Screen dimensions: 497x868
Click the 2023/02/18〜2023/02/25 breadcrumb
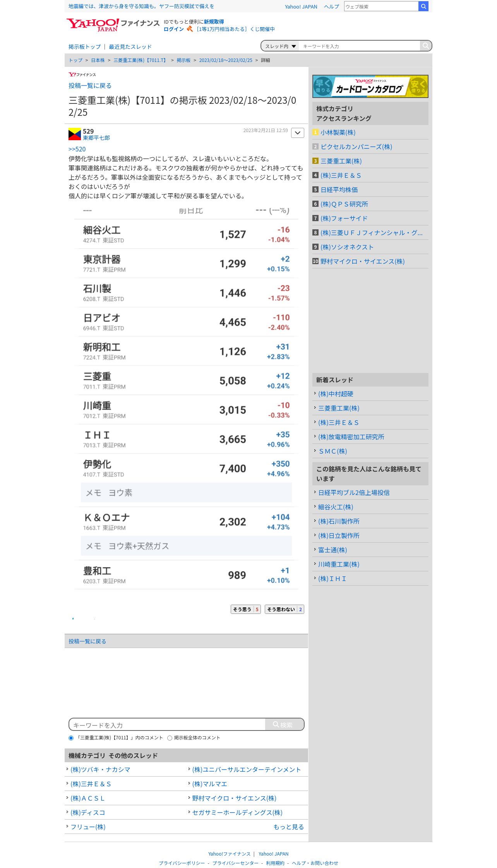pos(226,60)
